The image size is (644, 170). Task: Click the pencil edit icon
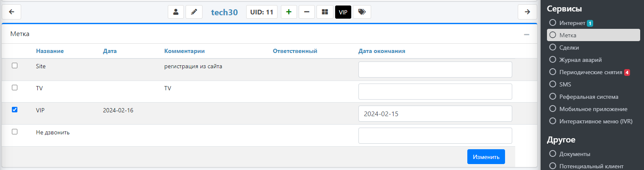[194, 12]
